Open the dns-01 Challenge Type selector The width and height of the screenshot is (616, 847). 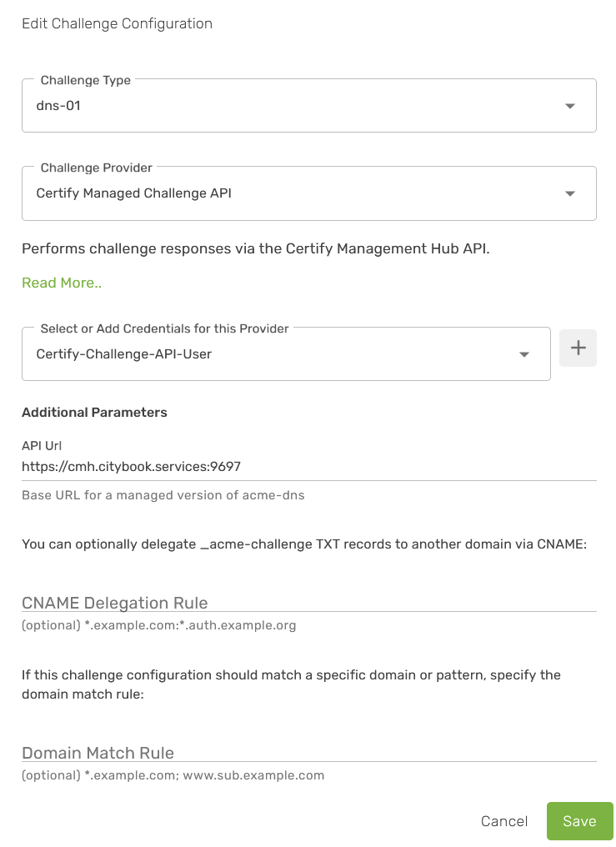(x=292, y=106)
